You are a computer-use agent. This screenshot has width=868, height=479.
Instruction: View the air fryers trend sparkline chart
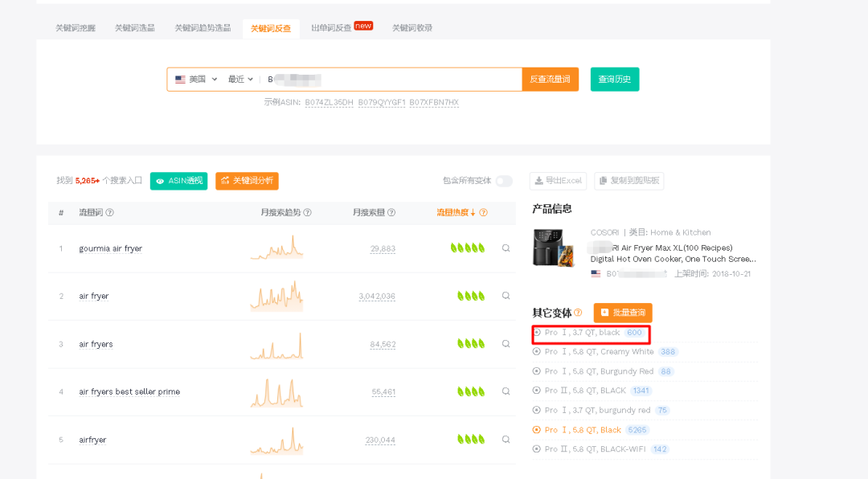click(x=276, y=345)
